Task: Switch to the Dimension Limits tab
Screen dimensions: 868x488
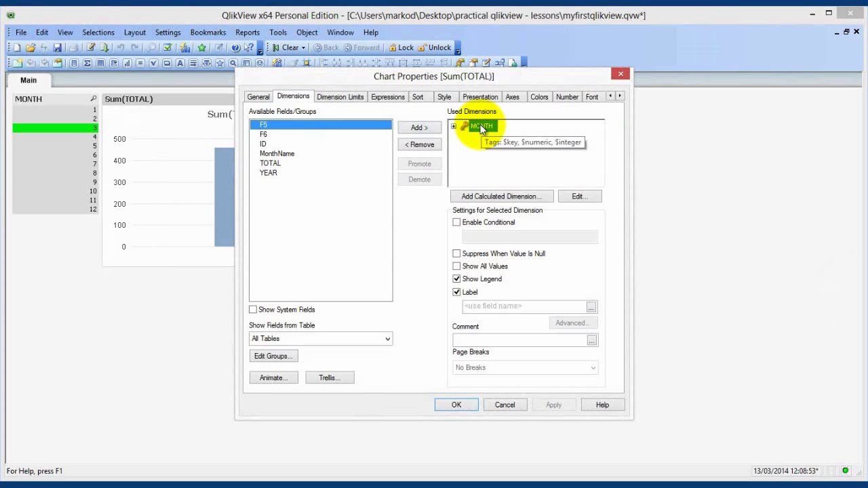Action: click(340, 97)
